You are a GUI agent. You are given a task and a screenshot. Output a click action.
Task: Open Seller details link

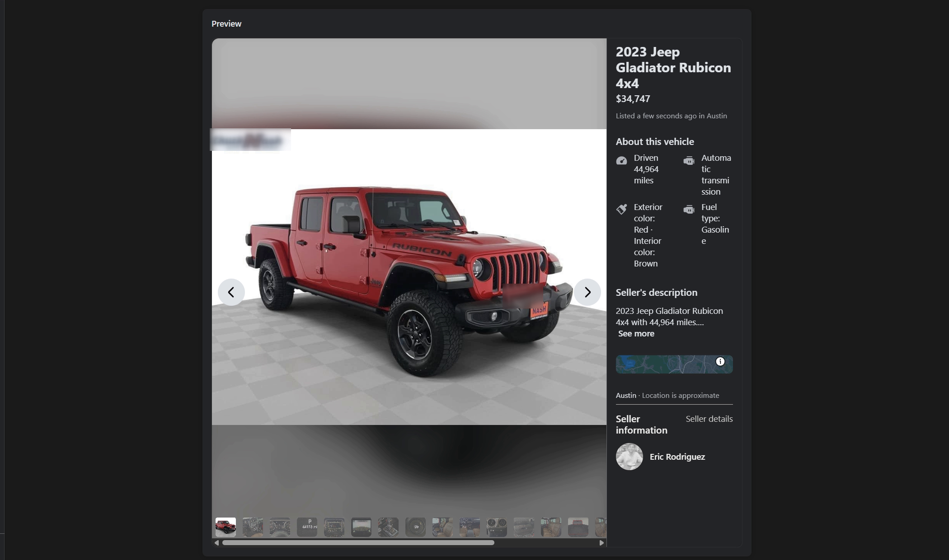point(709,419)
